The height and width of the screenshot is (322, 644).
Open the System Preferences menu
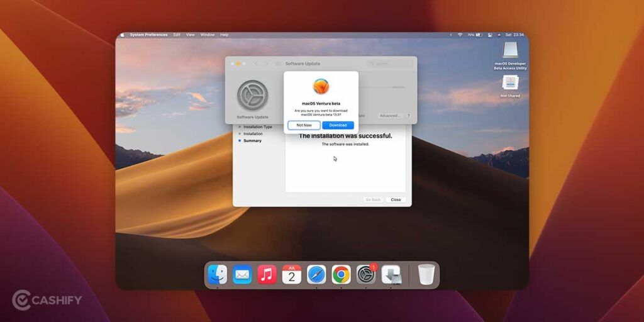pos(148,35)
